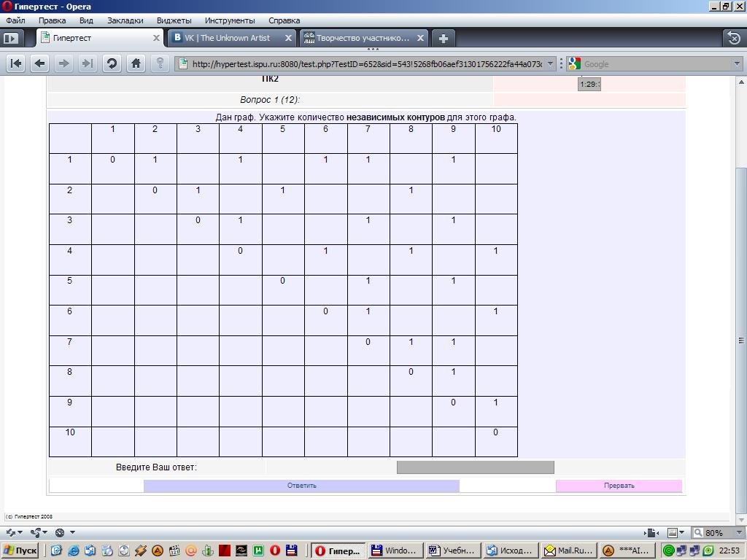Image resolution: width=747 pixels, height=560 pixels.
Task: Open the Закладки menu
Action: coord(125,20)
